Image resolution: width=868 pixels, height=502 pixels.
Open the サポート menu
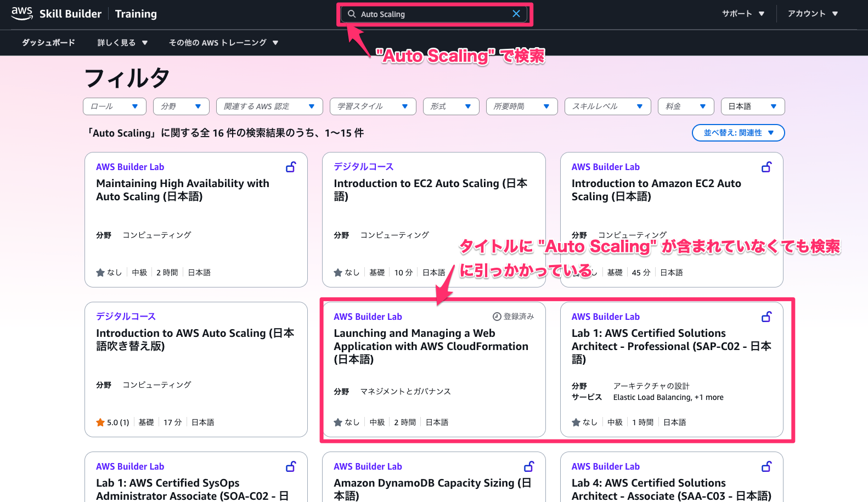point(743,14)
